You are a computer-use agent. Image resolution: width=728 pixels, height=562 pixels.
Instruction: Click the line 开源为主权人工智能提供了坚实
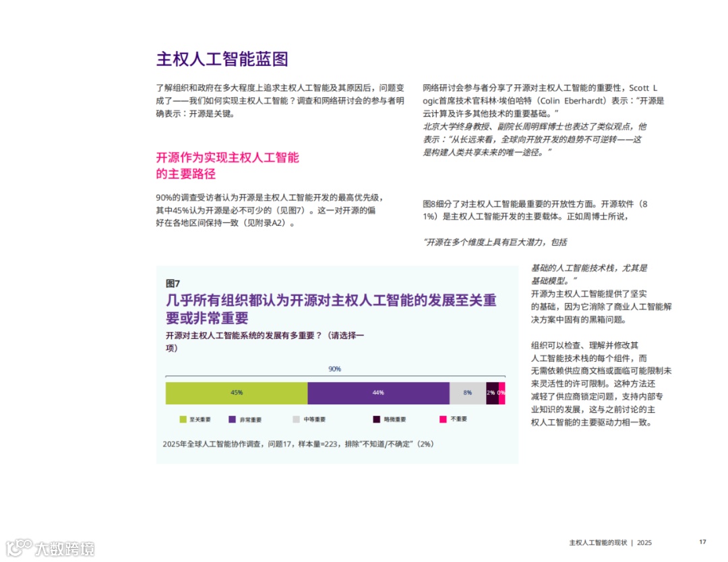588,294
